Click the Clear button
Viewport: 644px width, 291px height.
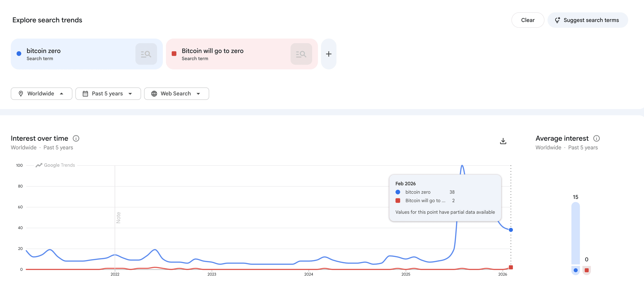(528, 20)
